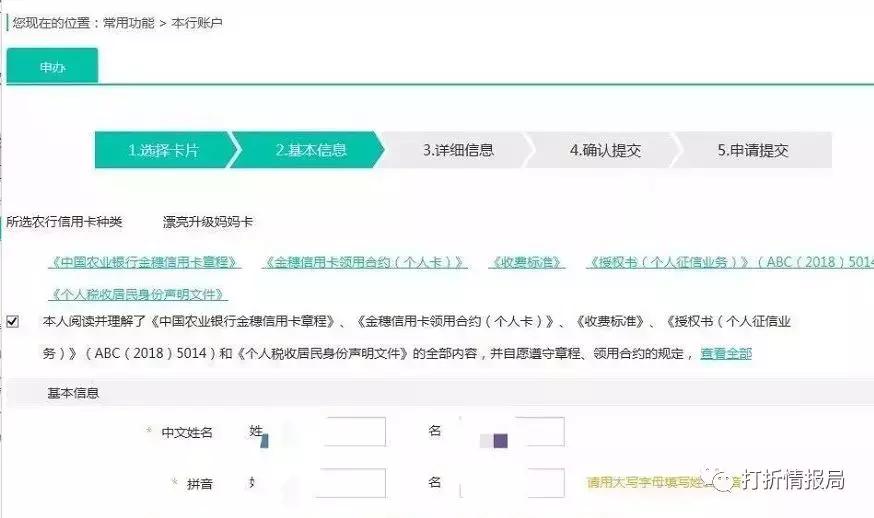
Task: Click the 中文姓名 given name (名) input field
Action: (512, 432)
